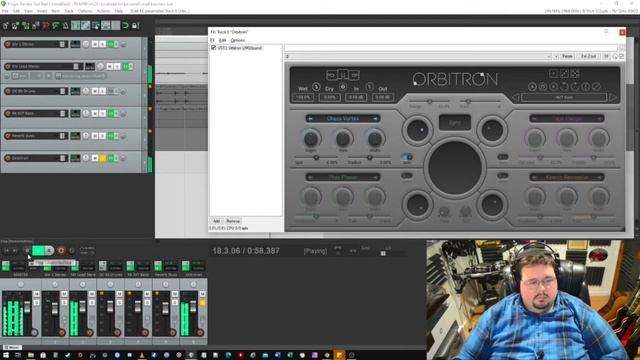Viewport: 640px width, 360px height.
Task: Click the green Redo toolbar icon
Action: (56, 26)
